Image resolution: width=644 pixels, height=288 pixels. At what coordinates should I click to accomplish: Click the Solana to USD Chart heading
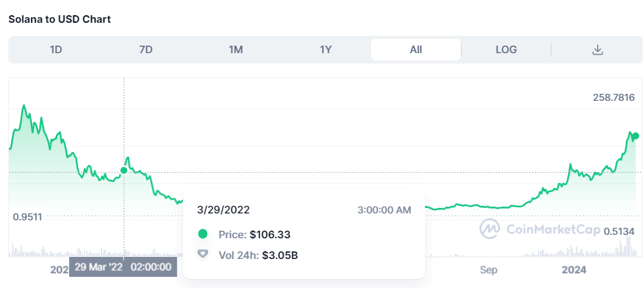[59, 19]
